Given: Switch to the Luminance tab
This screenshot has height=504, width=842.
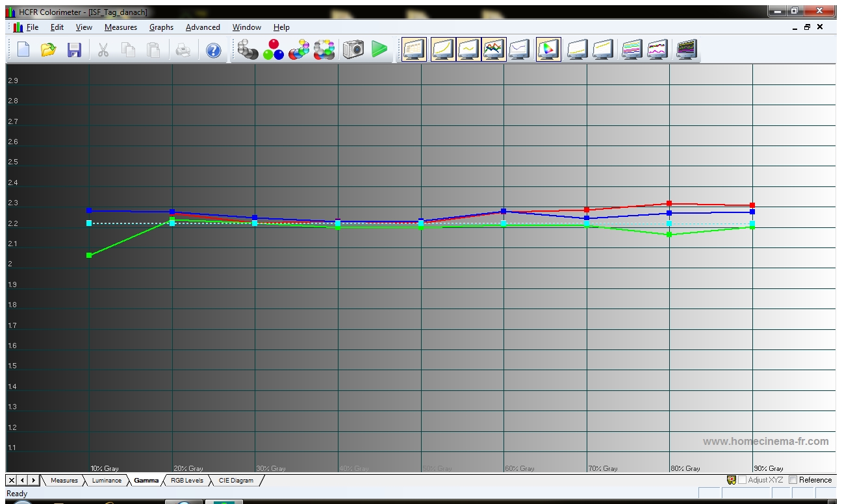Looking at the screenshot, I should click(106, 481).
